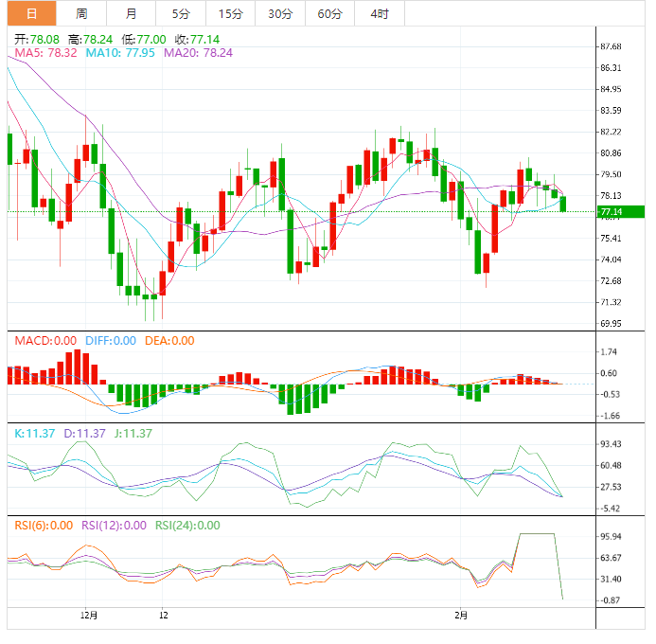Click the MA5: 78.32 legend label

point(44,53)
